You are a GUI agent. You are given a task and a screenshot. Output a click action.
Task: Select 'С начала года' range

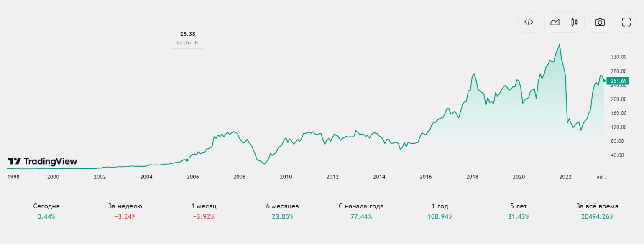[x=361, y=211]
